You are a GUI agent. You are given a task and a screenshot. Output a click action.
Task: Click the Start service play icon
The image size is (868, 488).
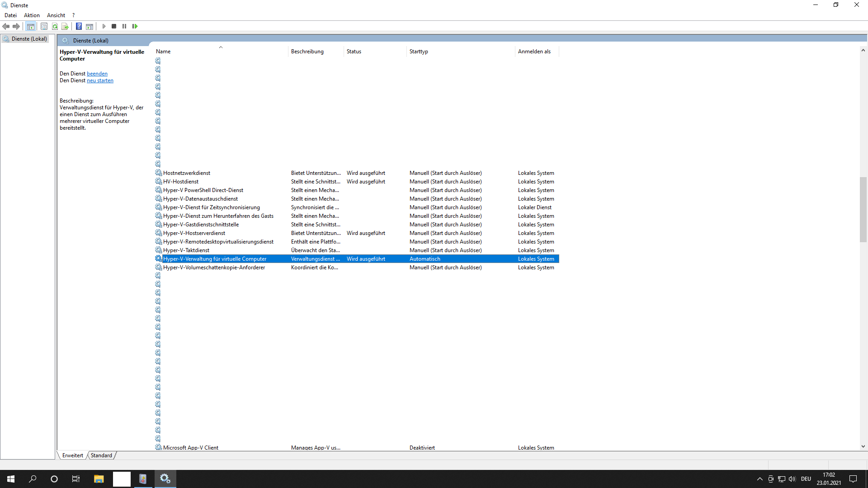pos(104,26)
